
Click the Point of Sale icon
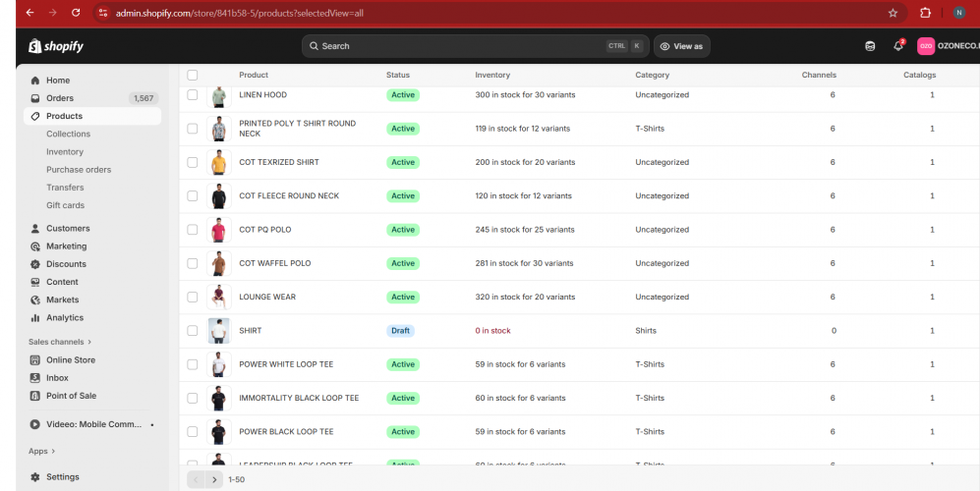pyautogui.click(x=35, y=396)
